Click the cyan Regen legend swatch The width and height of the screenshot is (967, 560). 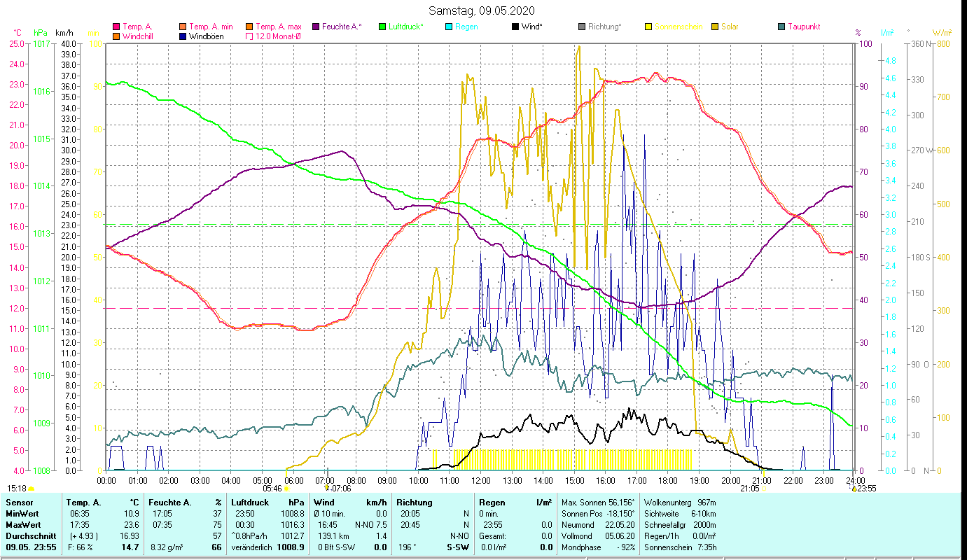[449, 27]
